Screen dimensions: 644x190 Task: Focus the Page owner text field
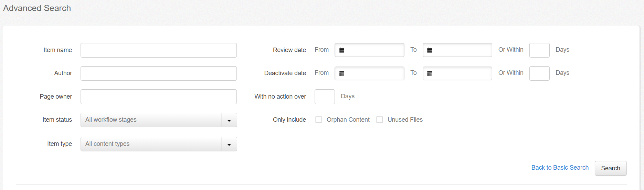[x=159, y=97]
